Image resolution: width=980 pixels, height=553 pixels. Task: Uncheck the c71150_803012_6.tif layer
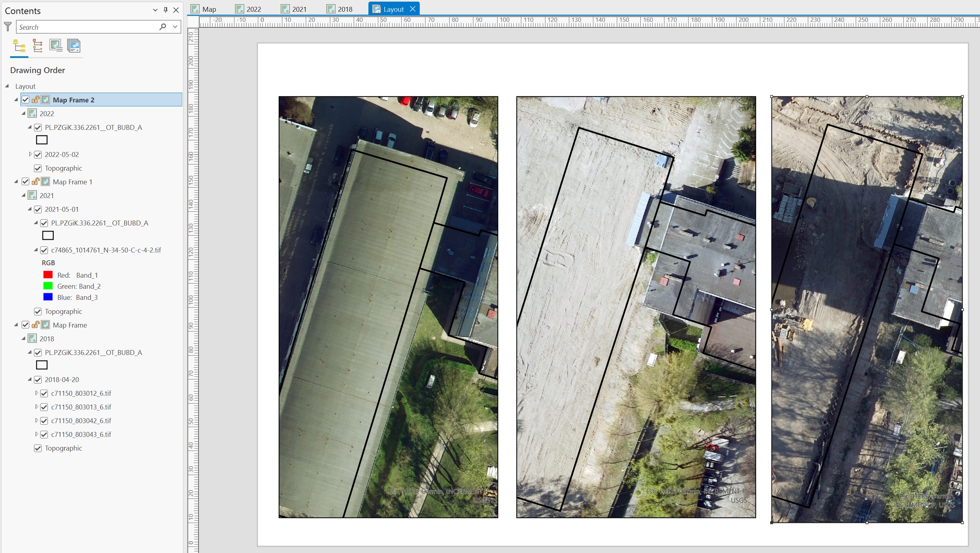pyautogui.click(x=44, y=393)
